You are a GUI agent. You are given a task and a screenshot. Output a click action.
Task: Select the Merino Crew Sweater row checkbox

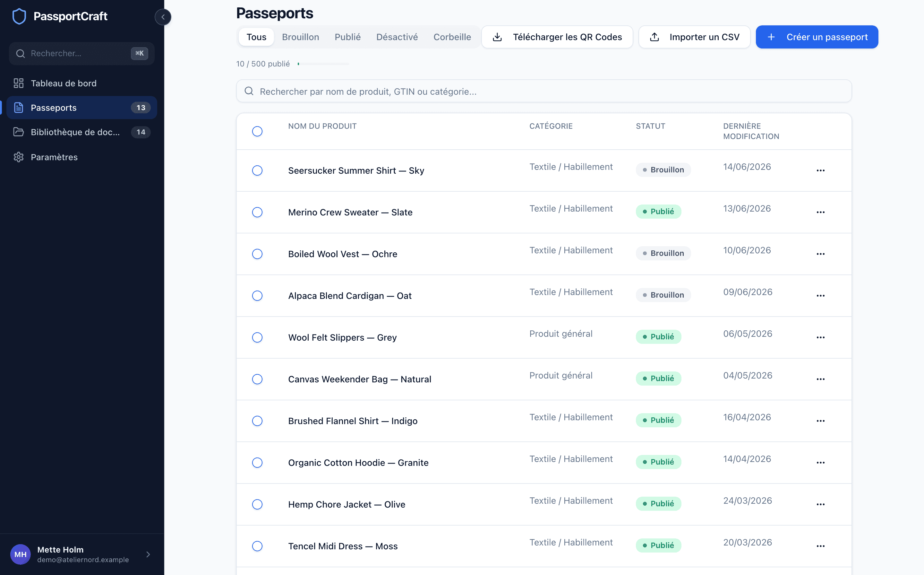[x=257, y=212]
